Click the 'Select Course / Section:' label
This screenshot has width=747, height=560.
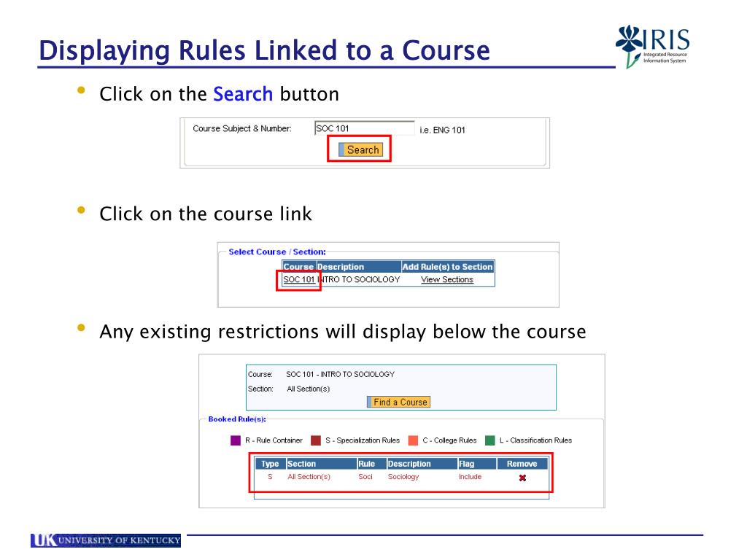(277, 252)
